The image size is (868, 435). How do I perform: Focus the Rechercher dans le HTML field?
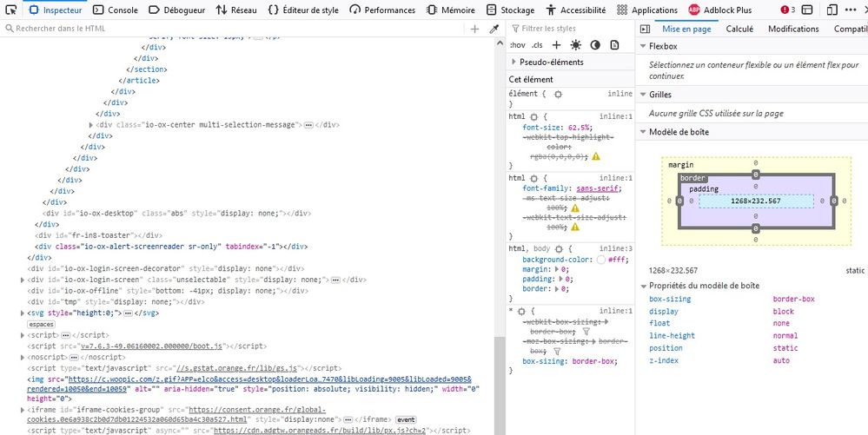pos(235,29)
